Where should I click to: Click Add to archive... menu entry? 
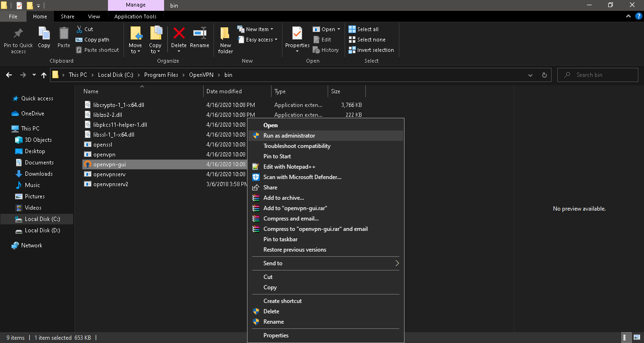[x=326, y=198]
